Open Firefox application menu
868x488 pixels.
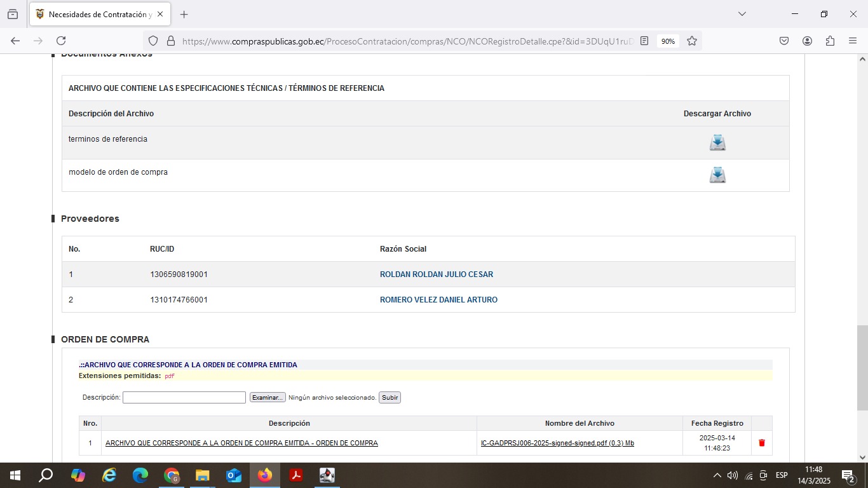click(853, 41)
